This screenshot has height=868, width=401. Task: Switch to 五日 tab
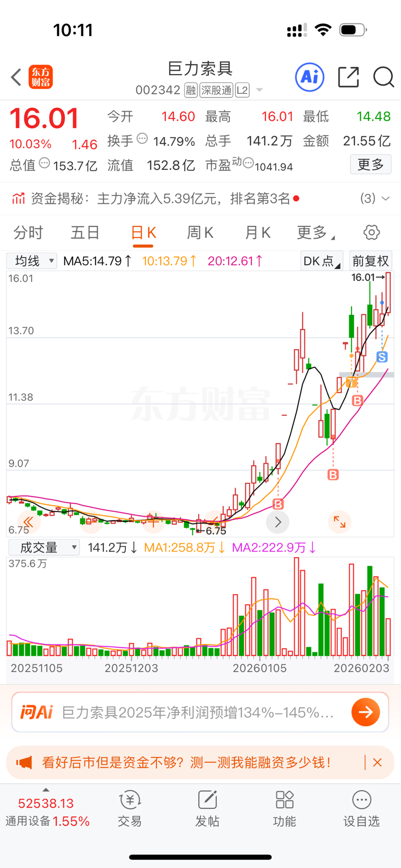click(x=85, y=233)
